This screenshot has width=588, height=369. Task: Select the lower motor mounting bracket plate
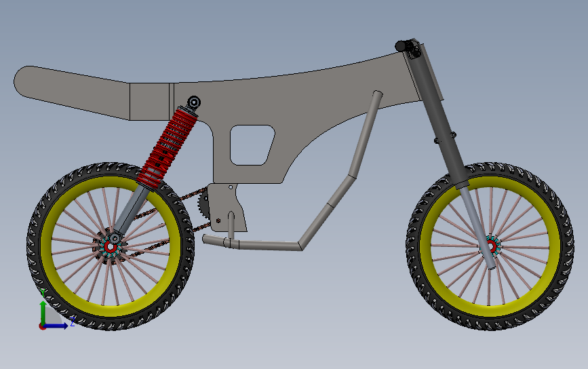pyautogui.click(x=227, y=208)
